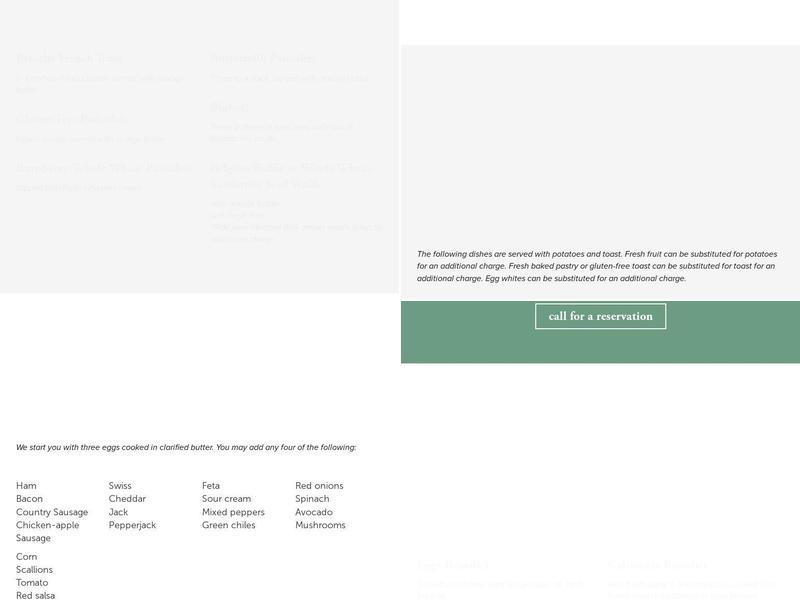Choose Avocado from the add-ins
The image size is (800, 600).
(x=314, y=512)
